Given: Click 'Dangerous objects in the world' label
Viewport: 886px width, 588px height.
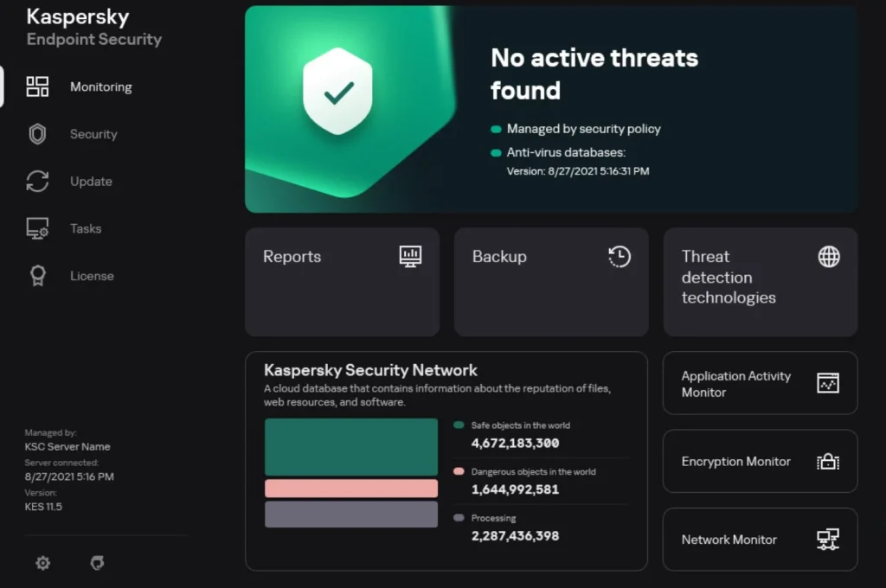Looking at the screenshot, I should pos(533,471).
